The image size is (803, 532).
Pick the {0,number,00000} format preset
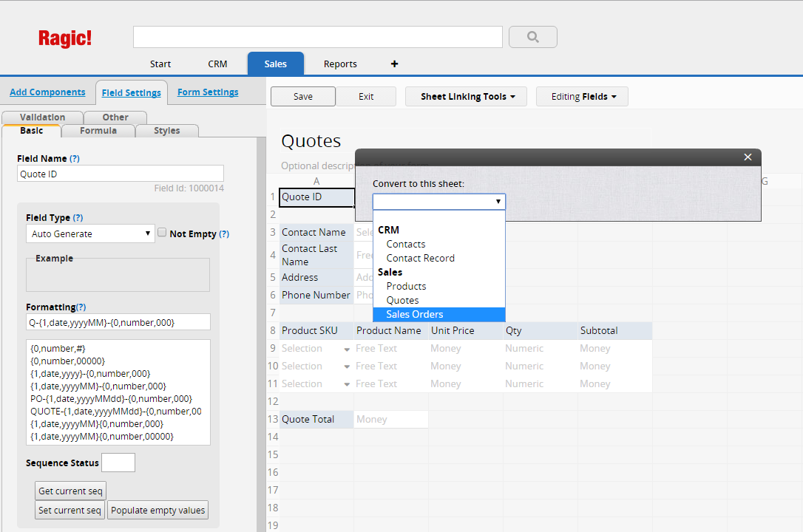pyautogui.click(x=67, y=361)
